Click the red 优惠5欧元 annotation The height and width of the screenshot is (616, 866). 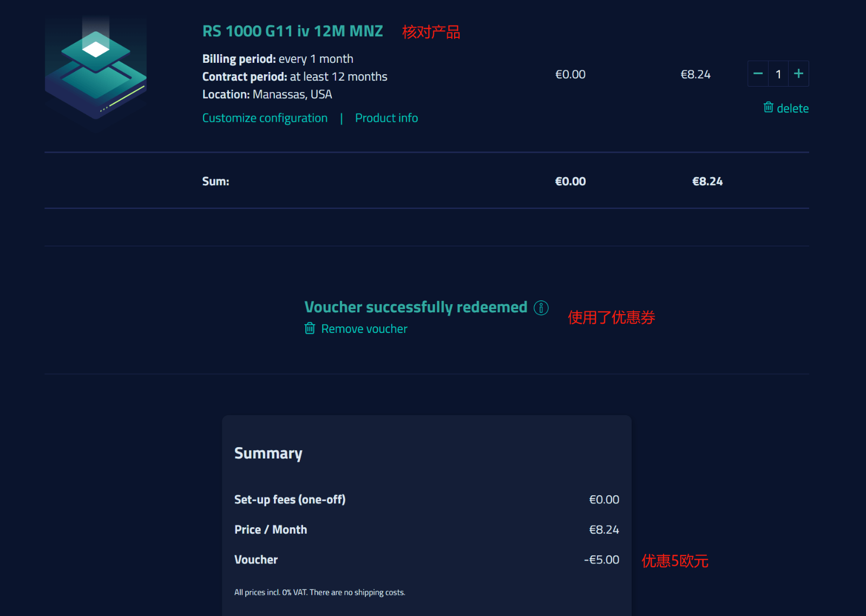click(674, 561)
